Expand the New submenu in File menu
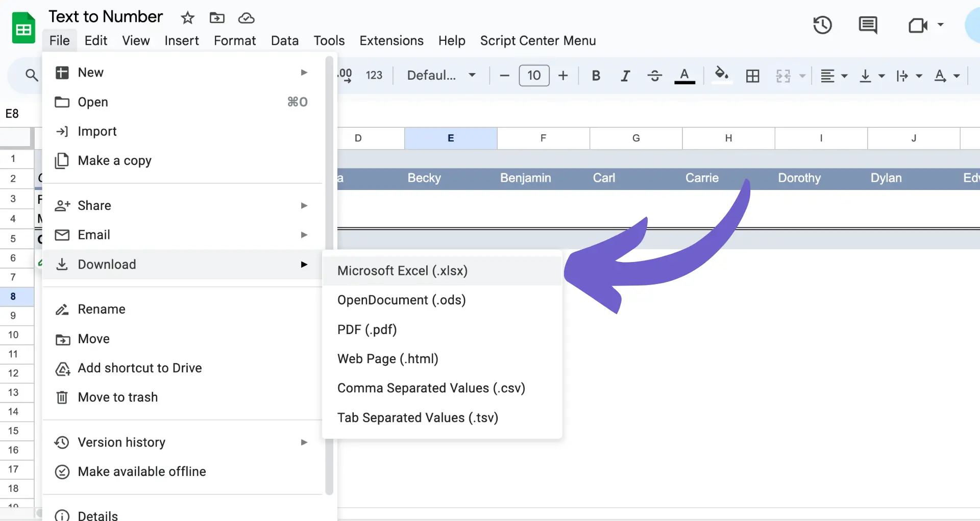 [182, 73]
